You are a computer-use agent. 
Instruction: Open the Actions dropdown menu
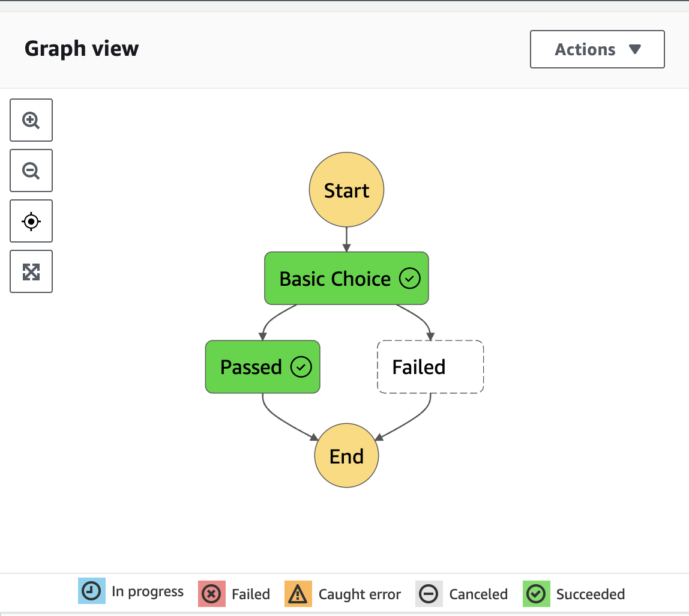point(597,49)
